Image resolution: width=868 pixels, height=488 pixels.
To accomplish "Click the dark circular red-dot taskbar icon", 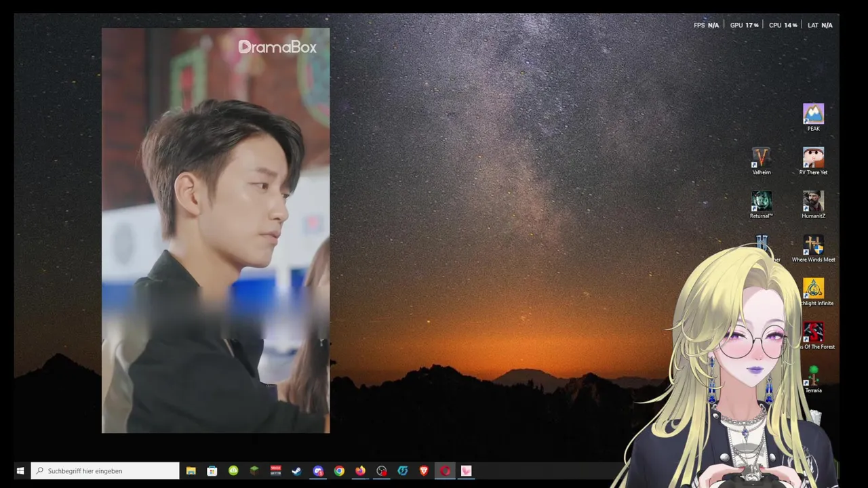I will (x=382, y=470).
